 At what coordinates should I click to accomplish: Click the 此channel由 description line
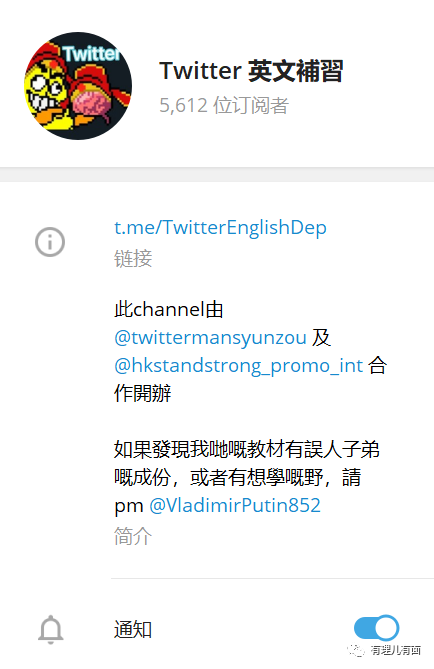pyautogui.click(x=169, y=309)
